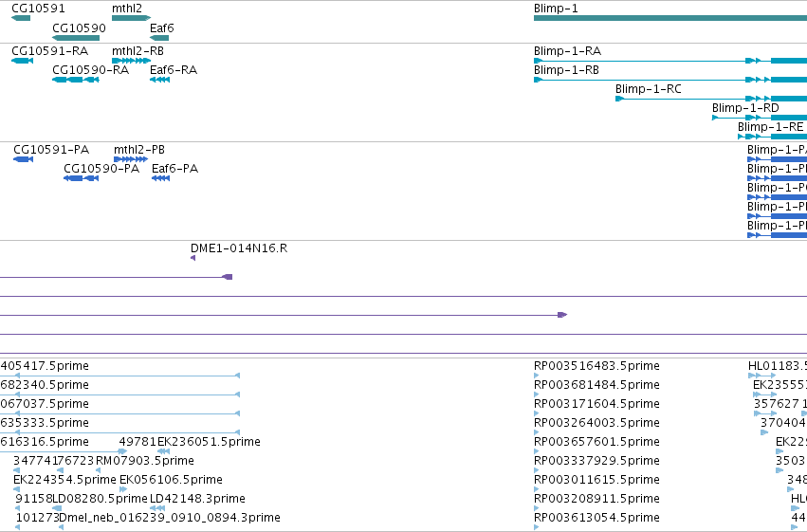This screenshot has width=807, height=532.
Task: Click the RP003337929.5prime EST
Action: click(x=537, y=470)
